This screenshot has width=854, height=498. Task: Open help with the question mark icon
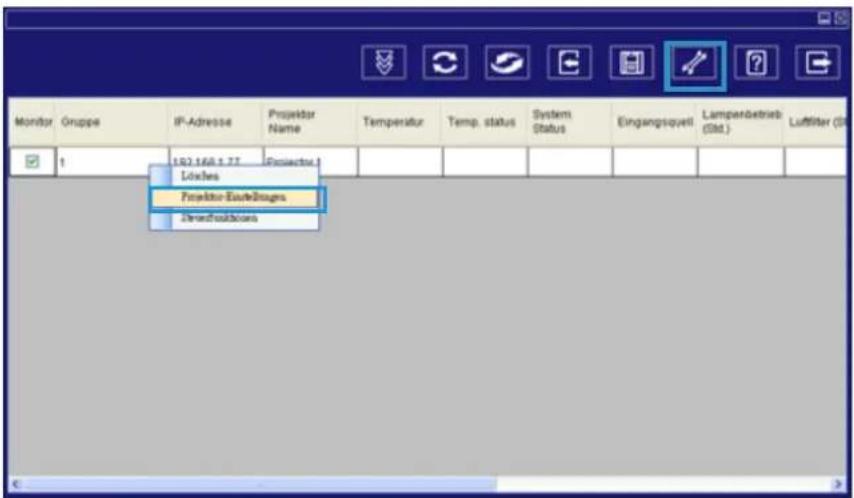(756, 63)
